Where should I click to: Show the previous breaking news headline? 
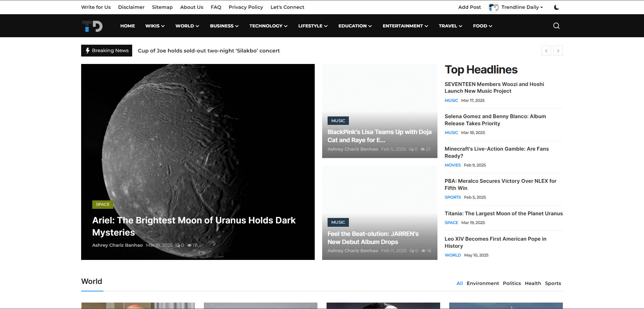546,50
